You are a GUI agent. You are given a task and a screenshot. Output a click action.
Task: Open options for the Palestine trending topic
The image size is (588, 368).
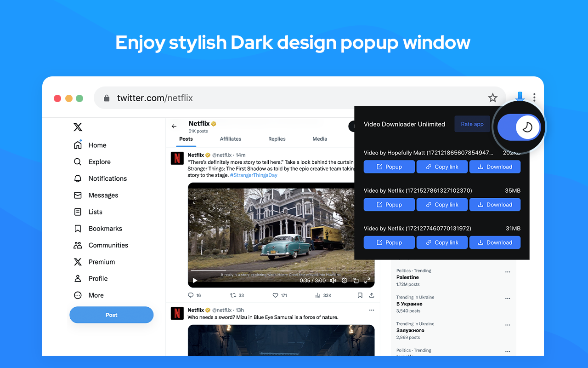click(508, 272)
